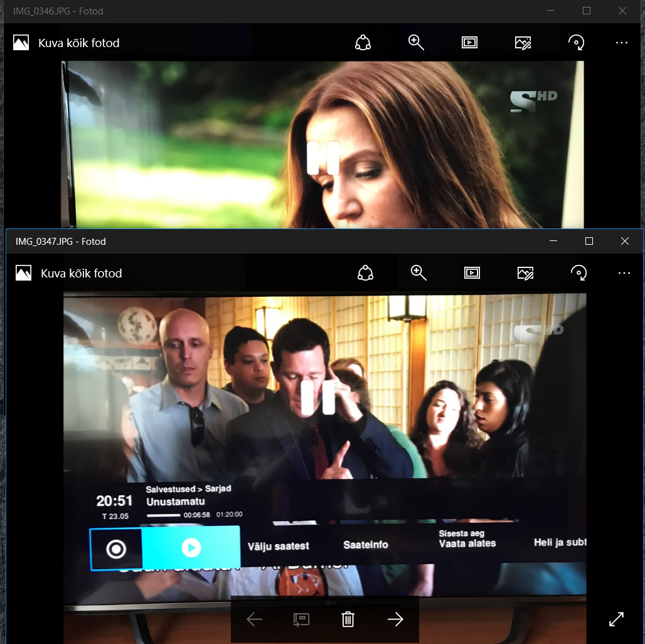Maximize the IMG_0347 window

coord(589,241)
